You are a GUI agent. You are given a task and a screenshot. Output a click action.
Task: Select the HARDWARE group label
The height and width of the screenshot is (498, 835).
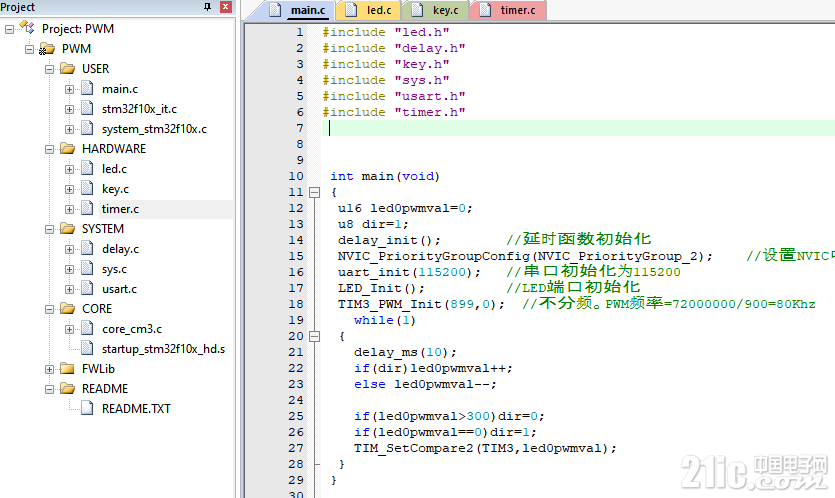[114, 149]
